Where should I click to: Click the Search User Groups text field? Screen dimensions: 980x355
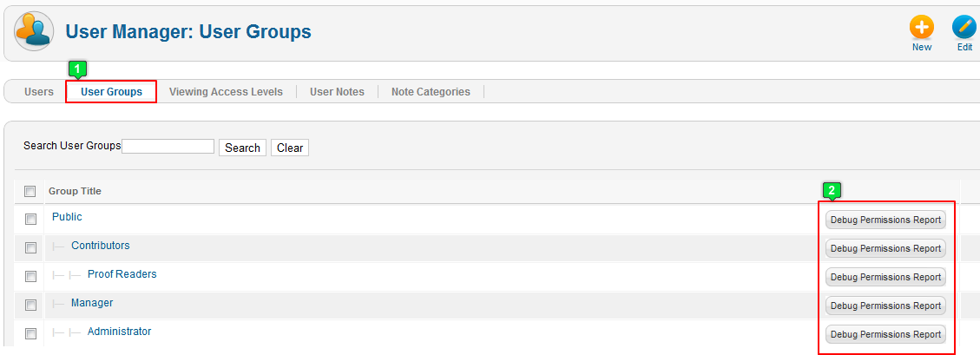point(168,146)
